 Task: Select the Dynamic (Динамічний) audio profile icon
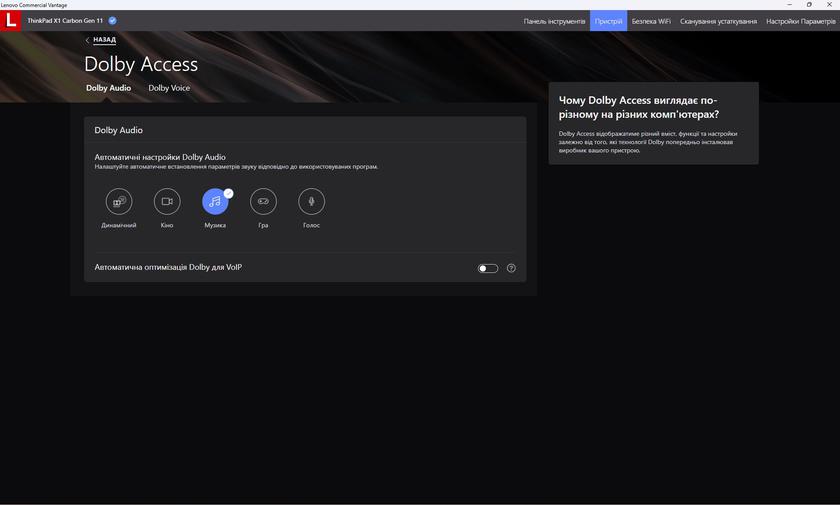pos(119,201)
